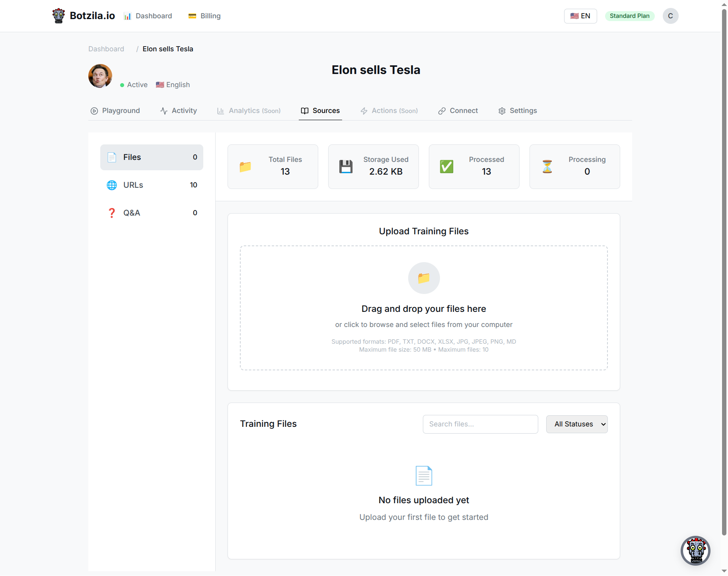Screen dimensions: 728x576
Task: Open the Settings tab
Action: tap(518, 111)
